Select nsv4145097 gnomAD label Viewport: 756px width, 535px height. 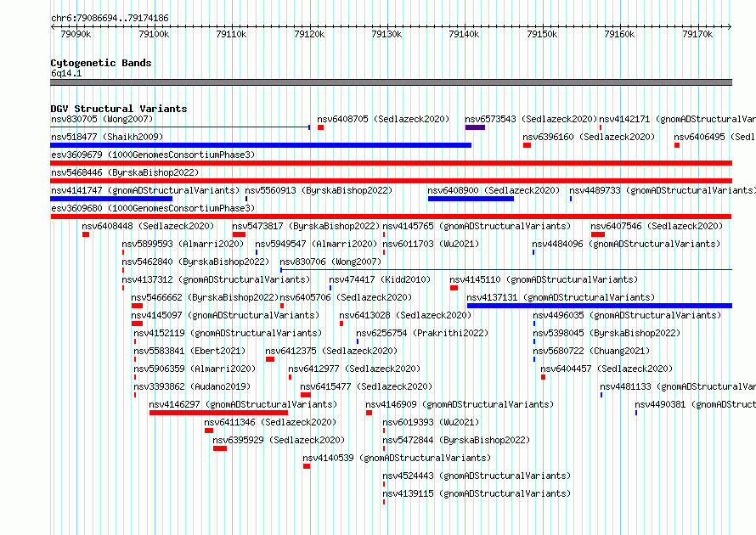tap(225, 315)
